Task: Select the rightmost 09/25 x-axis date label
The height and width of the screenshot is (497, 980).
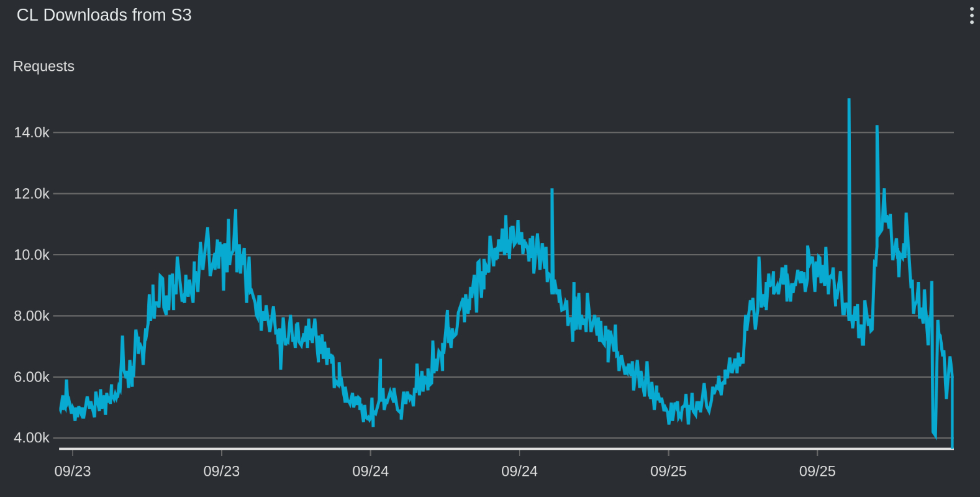Action: 817,471
